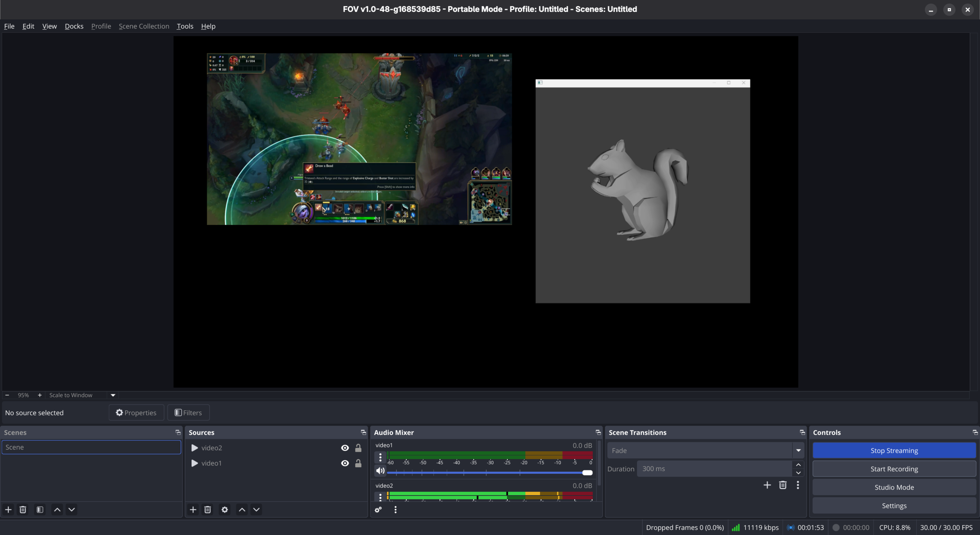Enable Studio Mode
980x535 pixels.
click(x=894, y=487)
